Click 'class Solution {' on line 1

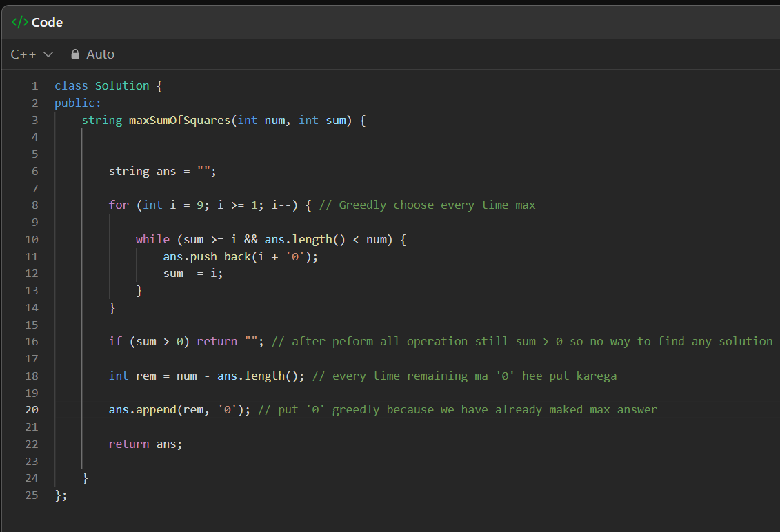pos(108,86)
